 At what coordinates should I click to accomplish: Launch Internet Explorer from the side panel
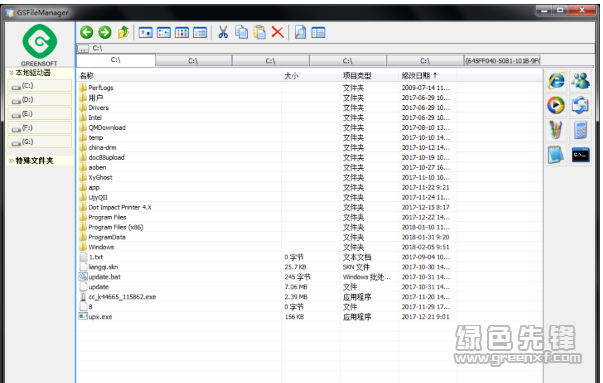(556, 81)
